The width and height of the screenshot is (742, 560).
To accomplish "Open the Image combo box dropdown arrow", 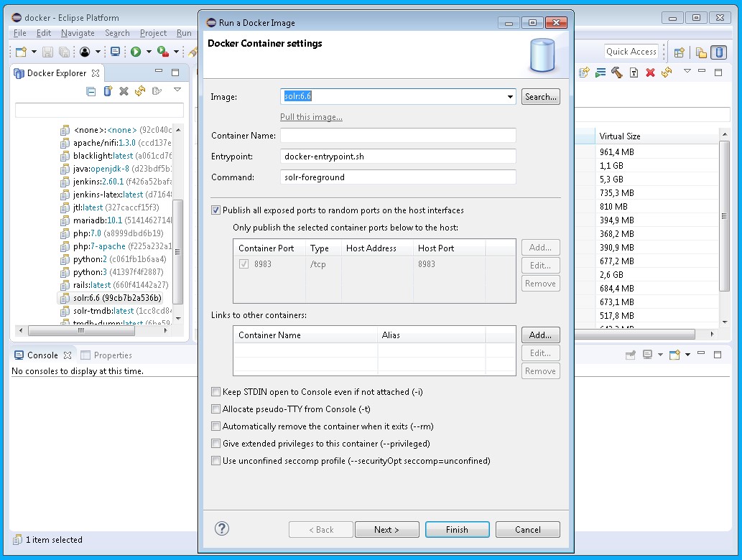I will [510, 97].
